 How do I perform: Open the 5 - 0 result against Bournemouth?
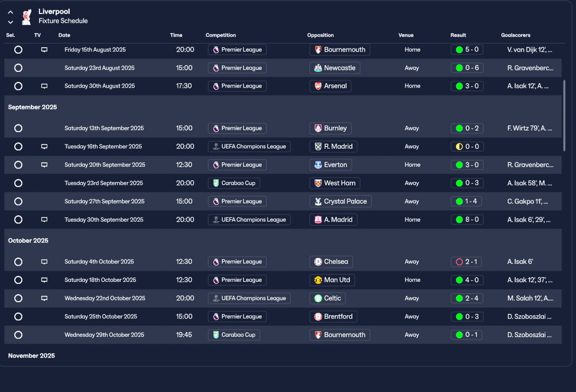(467, 50)
